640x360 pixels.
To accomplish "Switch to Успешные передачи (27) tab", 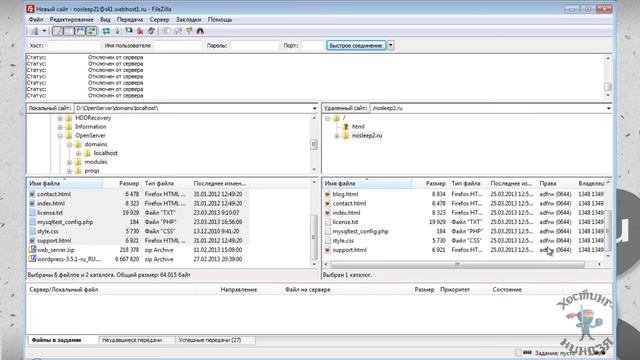I will click(210, 340).
